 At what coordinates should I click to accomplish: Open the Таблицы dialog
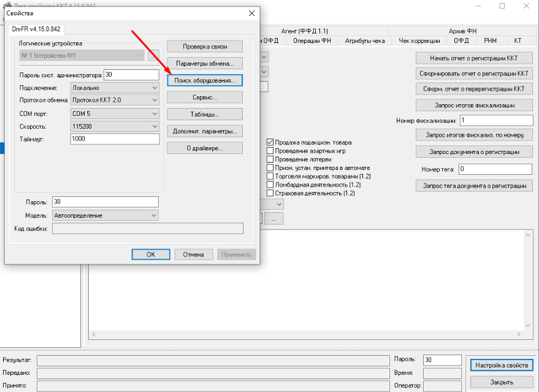(205, 114)
